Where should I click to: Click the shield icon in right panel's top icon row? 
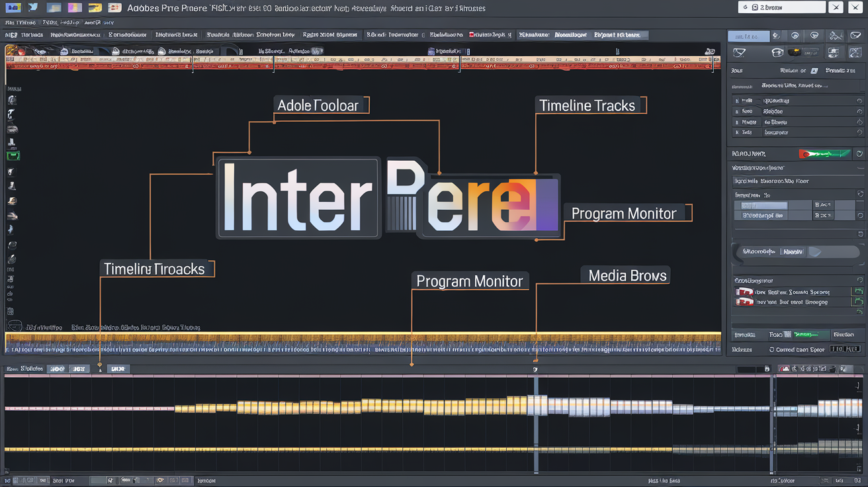coord(815,36)
